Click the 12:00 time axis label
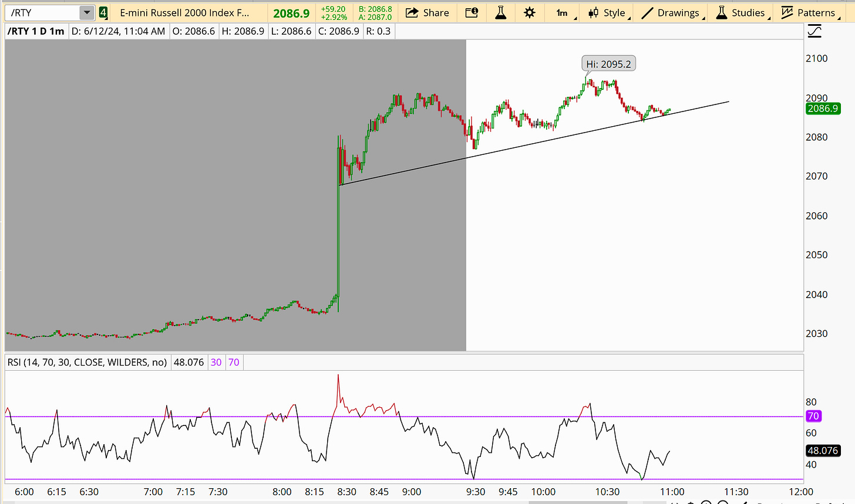 tap(801, 492)
